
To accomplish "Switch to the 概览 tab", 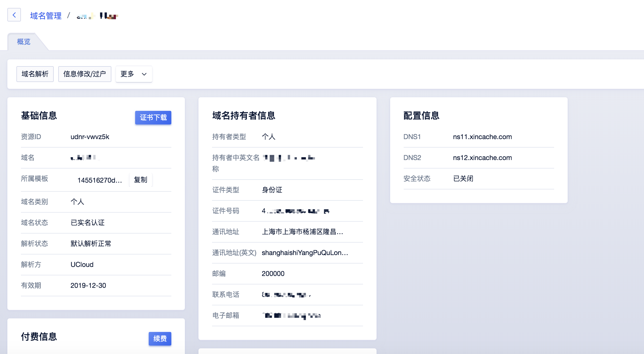I will (24, 42).
